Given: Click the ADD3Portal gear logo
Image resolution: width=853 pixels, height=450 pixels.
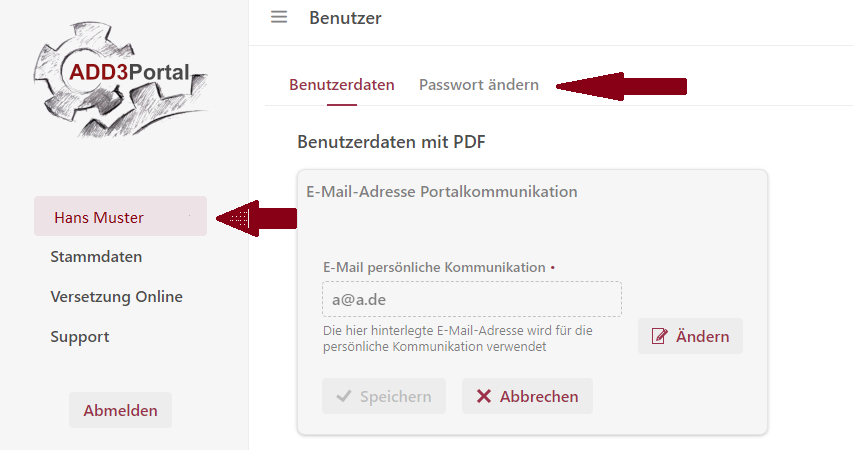Looking at the screenshot, I should pyautogui.click(x=122, y=80).
